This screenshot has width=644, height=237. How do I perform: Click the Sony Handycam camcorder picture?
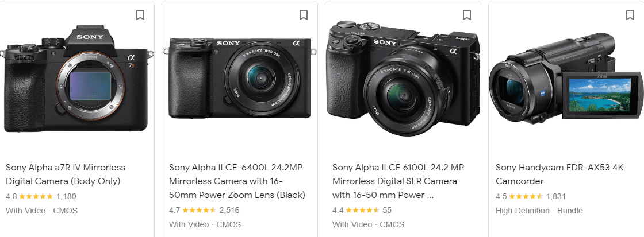tap(566, 86)
